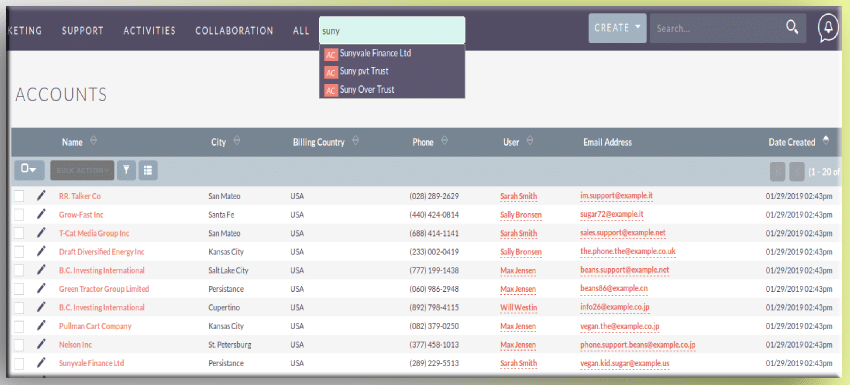Check the Salt Lake City row checkbox
Viewport: 850px width, 385px height.
(19, 270)
